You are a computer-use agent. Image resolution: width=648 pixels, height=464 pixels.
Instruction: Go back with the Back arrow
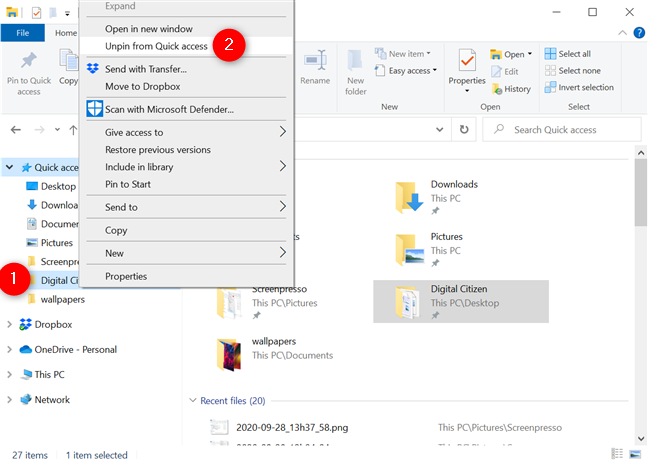coord(16,130)
